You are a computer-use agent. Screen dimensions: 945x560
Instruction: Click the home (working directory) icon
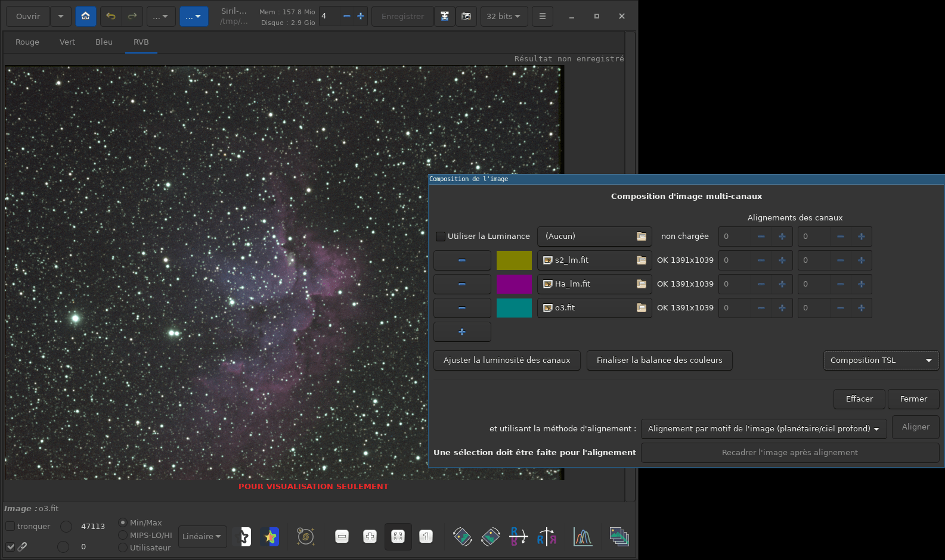(x=86, y=16)
